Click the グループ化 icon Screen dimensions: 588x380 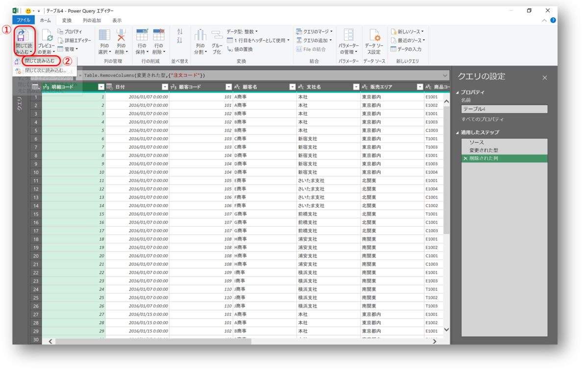(217, 35)
